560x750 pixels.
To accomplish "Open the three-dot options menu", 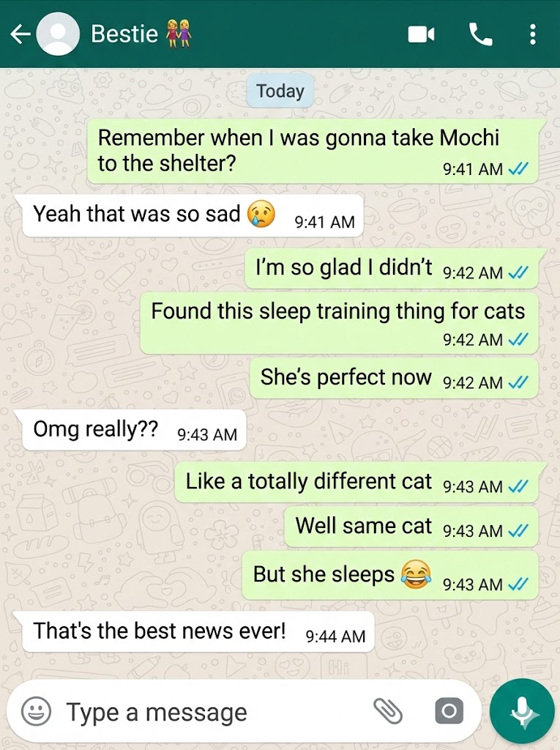I will (x=533, y=34).
